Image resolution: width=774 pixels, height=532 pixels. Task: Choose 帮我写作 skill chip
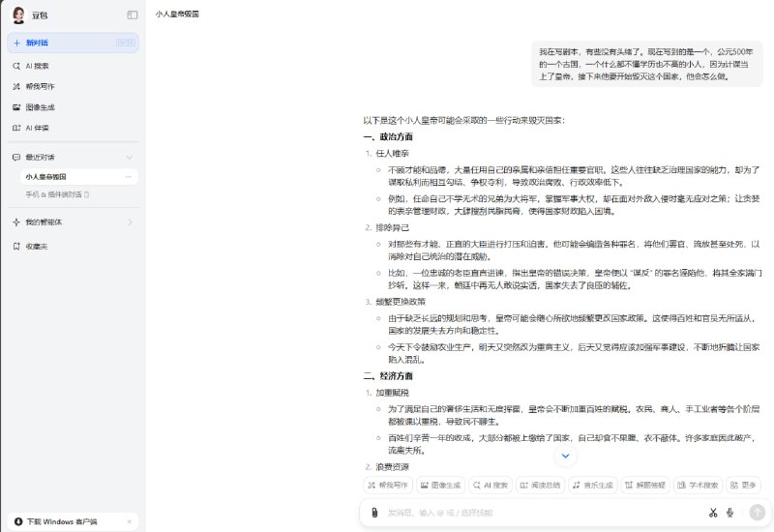388,486
